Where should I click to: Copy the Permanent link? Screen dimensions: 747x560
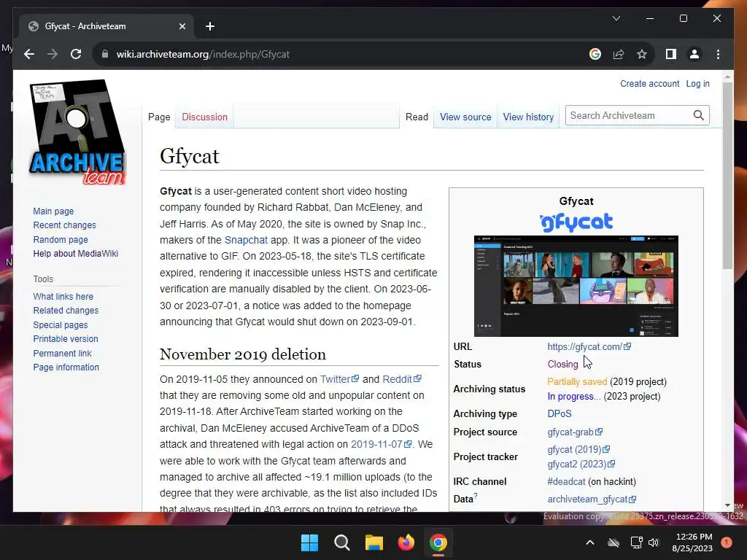point(62,354)
